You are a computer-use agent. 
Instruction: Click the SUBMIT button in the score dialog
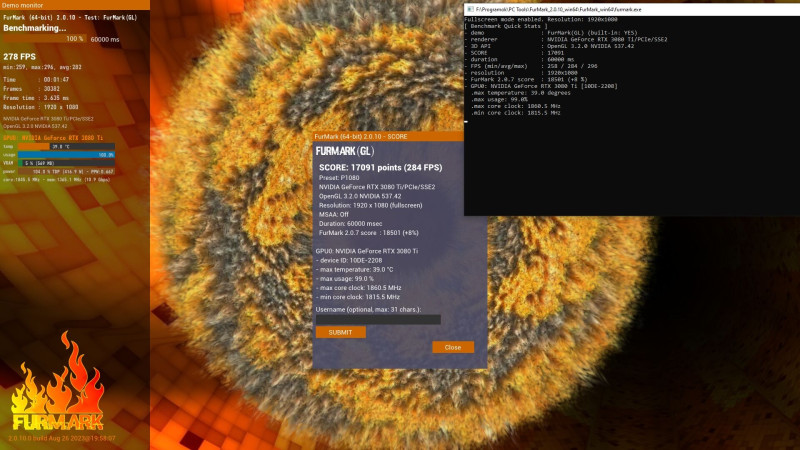click(340, 332)
